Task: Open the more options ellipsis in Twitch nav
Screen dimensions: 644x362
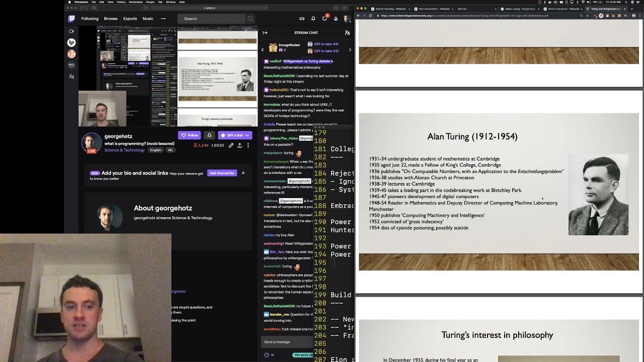Action: point(163,19)
